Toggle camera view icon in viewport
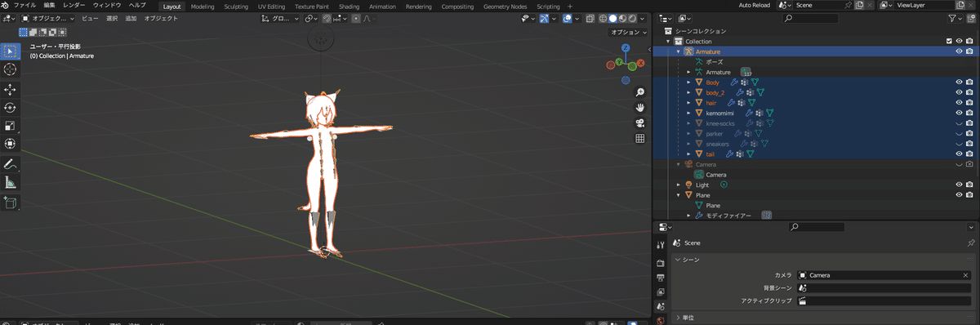 640,122
